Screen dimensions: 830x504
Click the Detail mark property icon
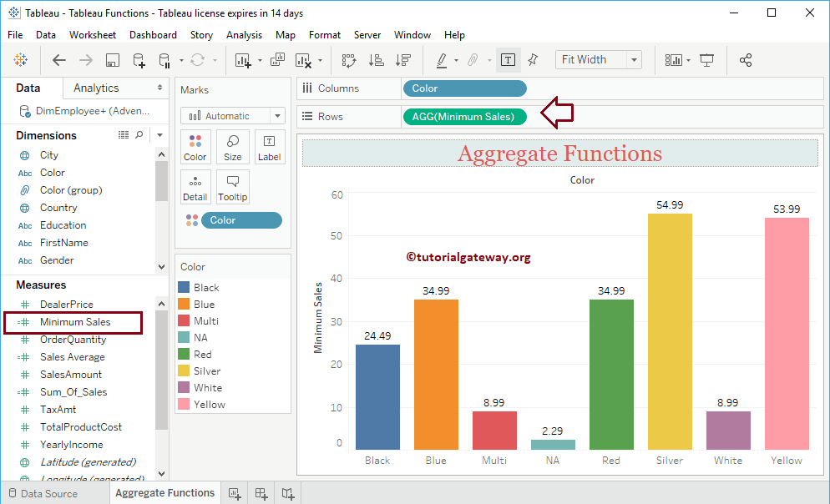coord(195,186)
